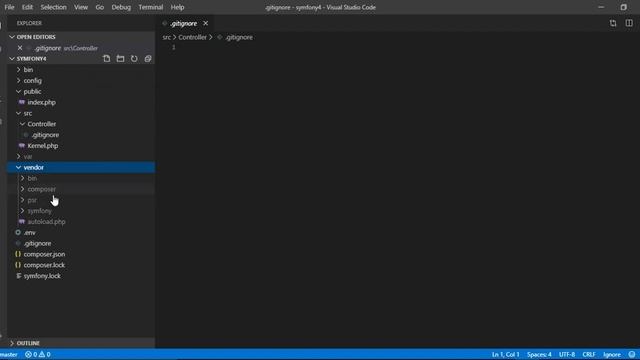Open the .env file
Screen dimensions: 640x360
81,233
